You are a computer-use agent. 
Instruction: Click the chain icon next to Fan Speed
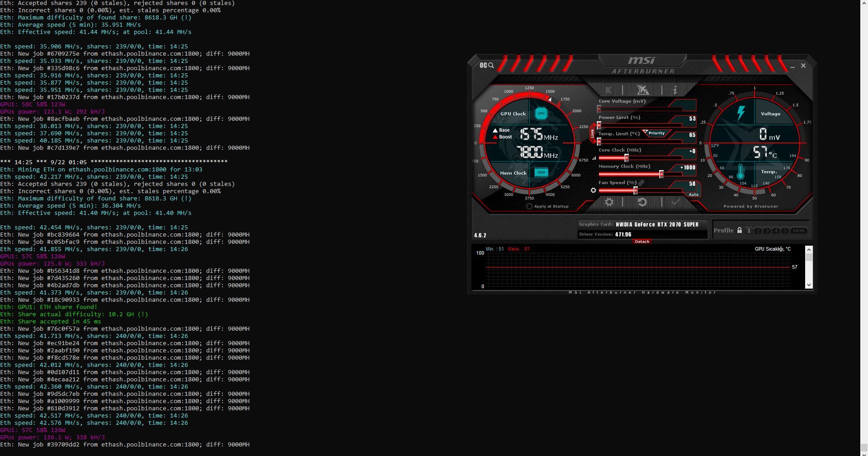641,183
